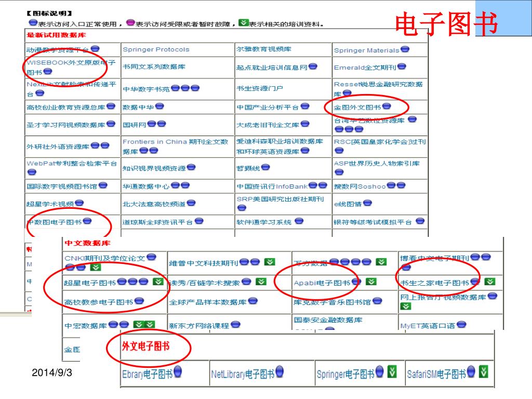Viewport: 532px width, 399px height.
Task: Open the 书生资源门户 link
Action: pos(260,88)
